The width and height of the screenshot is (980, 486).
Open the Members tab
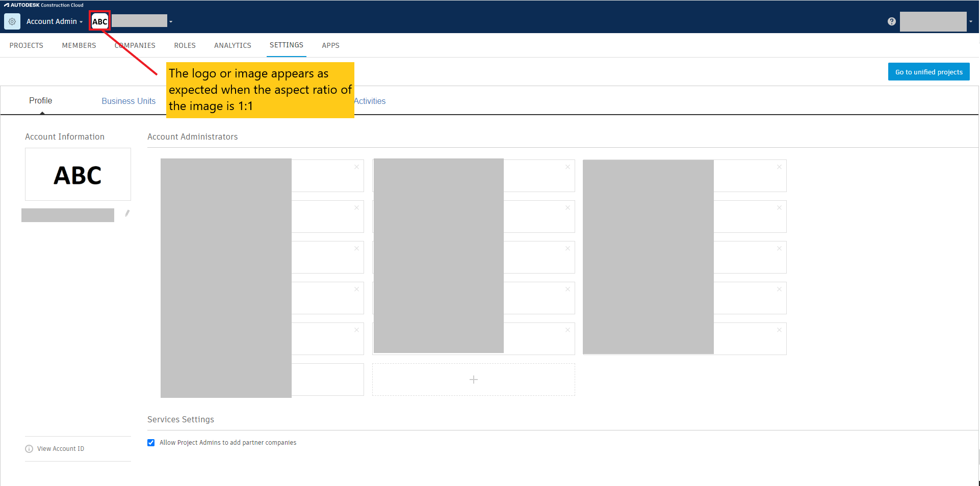click(79, 45)
